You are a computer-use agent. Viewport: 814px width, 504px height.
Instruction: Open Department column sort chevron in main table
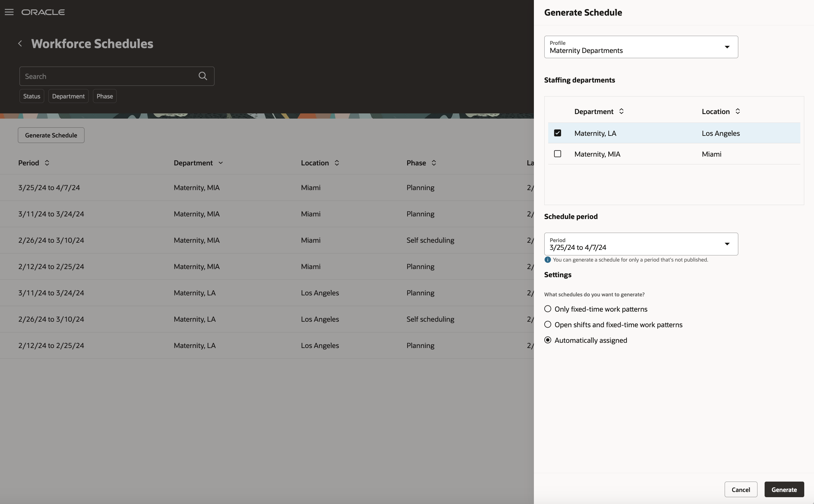point(220,163)
